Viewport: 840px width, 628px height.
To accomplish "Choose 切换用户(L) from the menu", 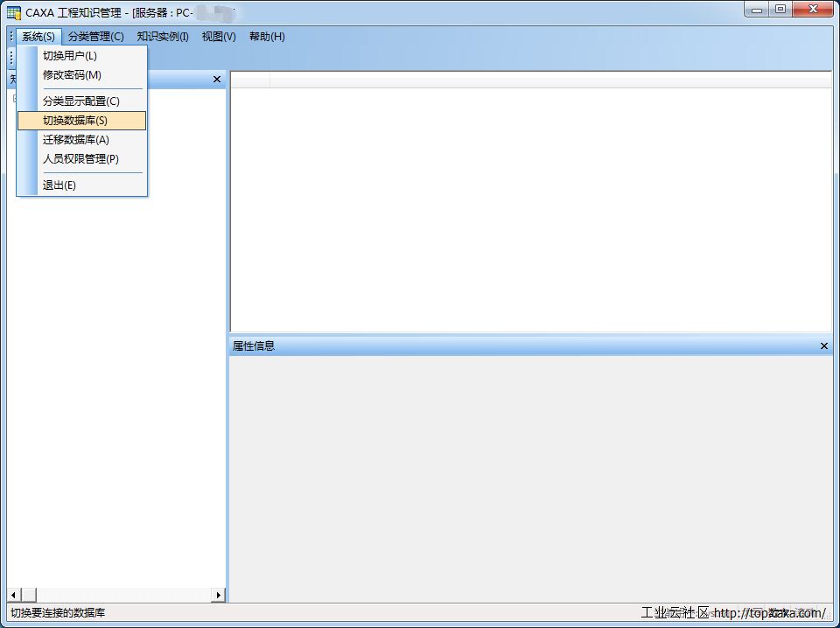I will tap(81, 56).
